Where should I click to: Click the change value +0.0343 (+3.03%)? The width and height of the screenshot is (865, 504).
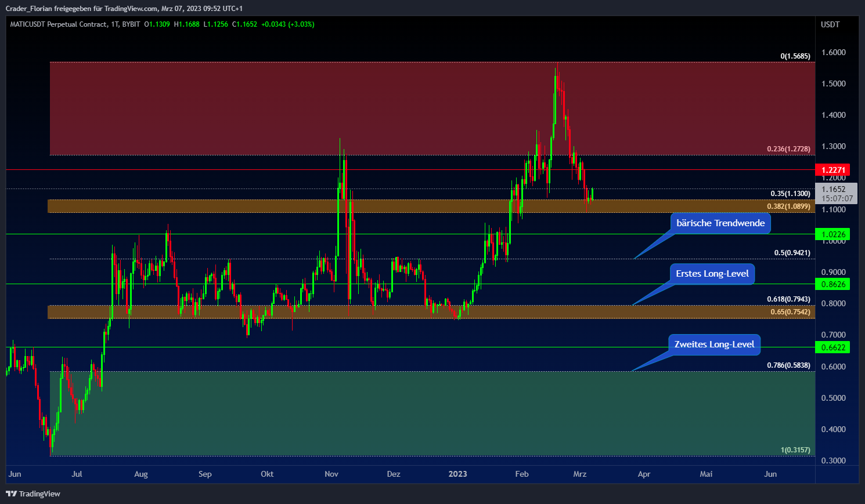288,24
